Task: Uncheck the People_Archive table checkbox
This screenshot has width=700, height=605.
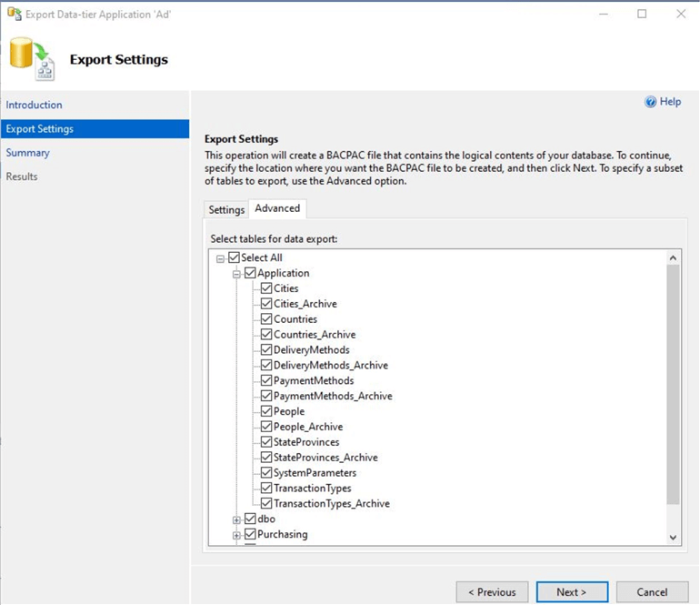Action: [x=266, y=427]
